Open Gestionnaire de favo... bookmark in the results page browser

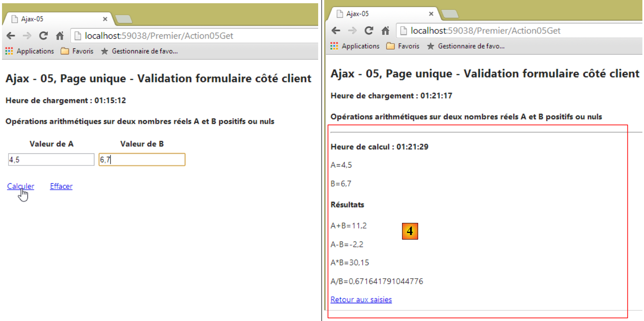click(466, 46)
